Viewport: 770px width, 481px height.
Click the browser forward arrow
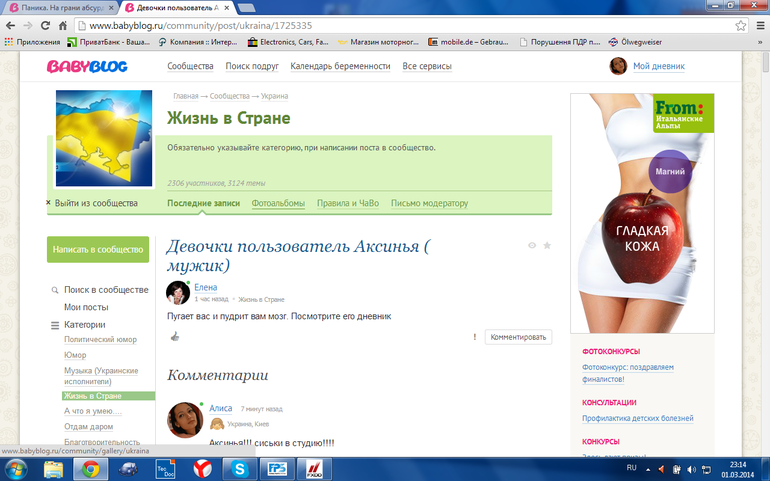pyautogui.click(x=28, y=26)
